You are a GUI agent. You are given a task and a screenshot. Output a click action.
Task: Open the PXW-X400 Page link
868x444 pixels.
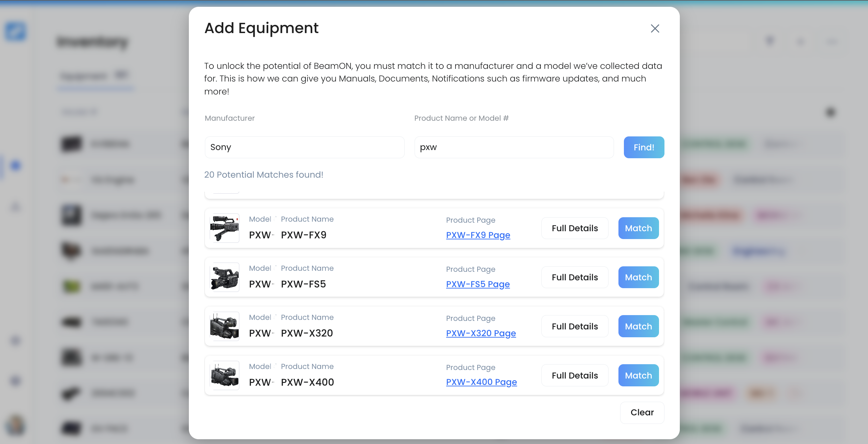[481, 382]
